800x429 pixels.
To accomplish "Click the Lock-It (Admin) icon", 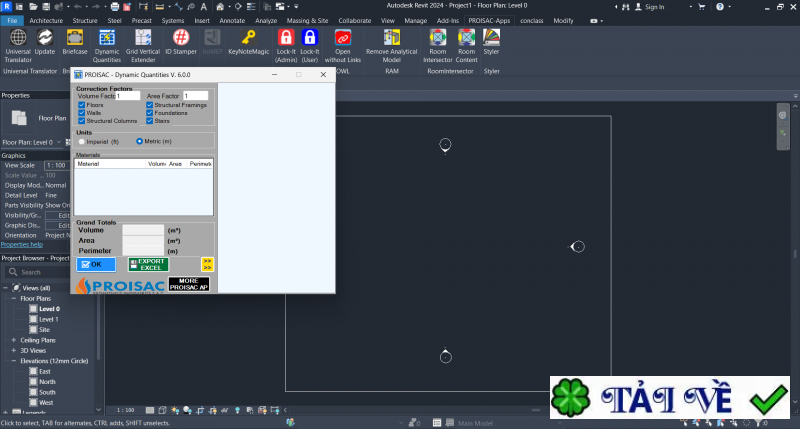I will tap(286, 38).
